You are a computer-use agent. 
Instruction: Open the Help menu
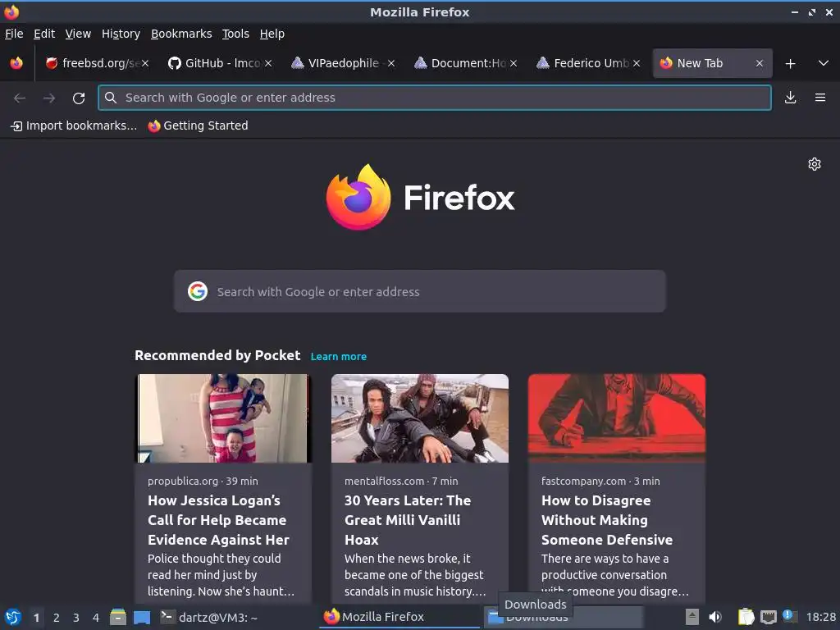pos(272,34)
